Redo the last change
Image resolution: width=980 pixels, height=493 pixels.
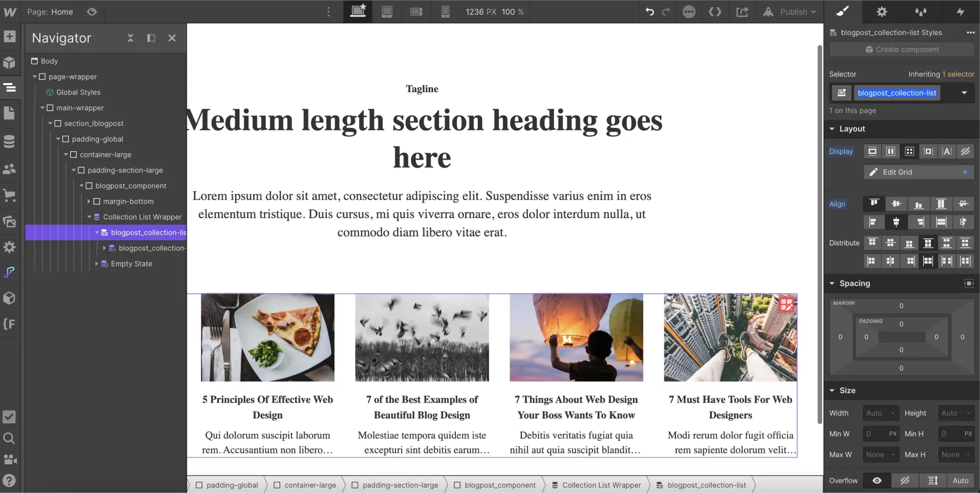[666, 12]
